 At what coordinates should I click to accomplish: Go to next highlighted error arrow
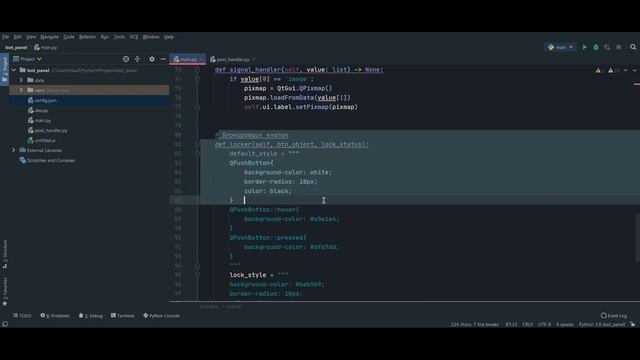634,70
